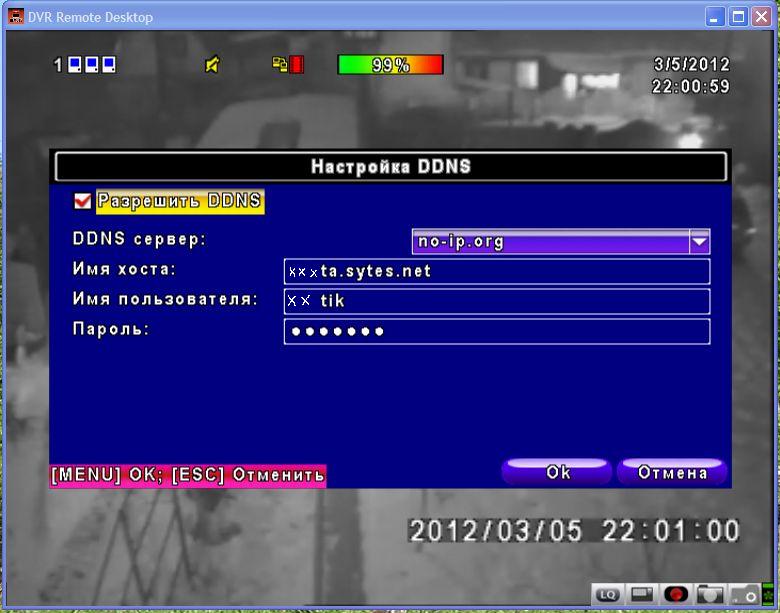This screenshot has width=780, height=613.
Task: Click the 99% disk usage bar
Action: pyautogui.click(x=390, y=65)
